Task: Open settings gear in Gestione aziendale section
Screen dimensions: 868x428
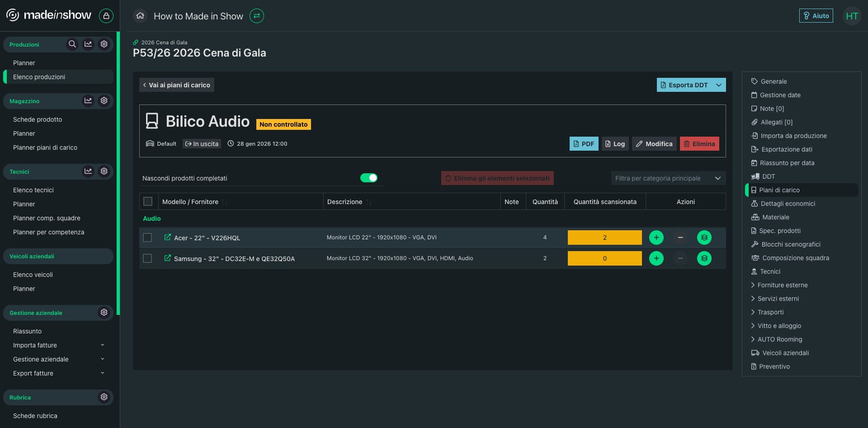Action: coord(104,313)
